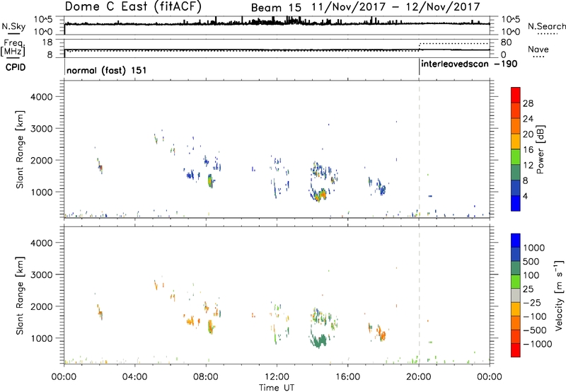Viewport: 566px width, 392px height.
Task: Click the '04:00' tick on the time axis
Action: 134,377
